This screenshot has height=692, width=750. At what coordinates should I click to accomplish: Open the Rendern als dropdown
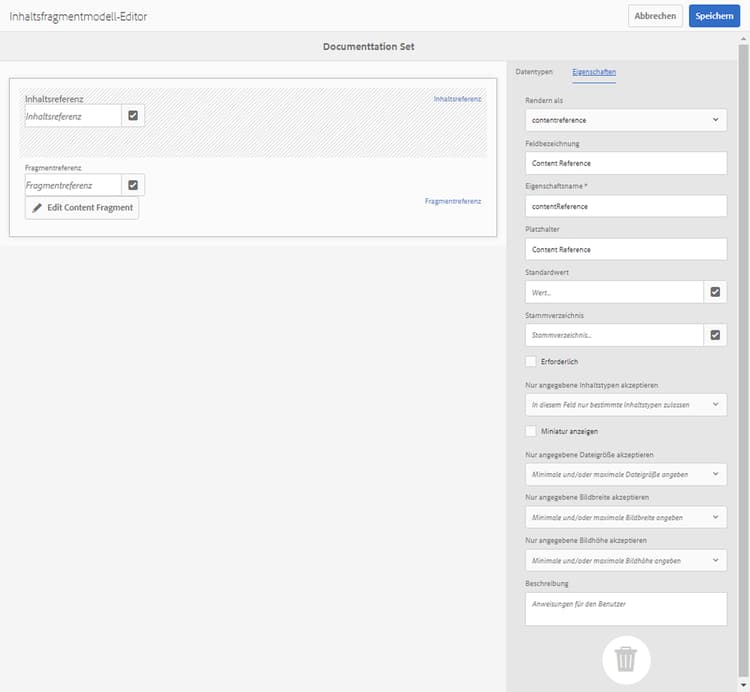(x=626, y=120)
